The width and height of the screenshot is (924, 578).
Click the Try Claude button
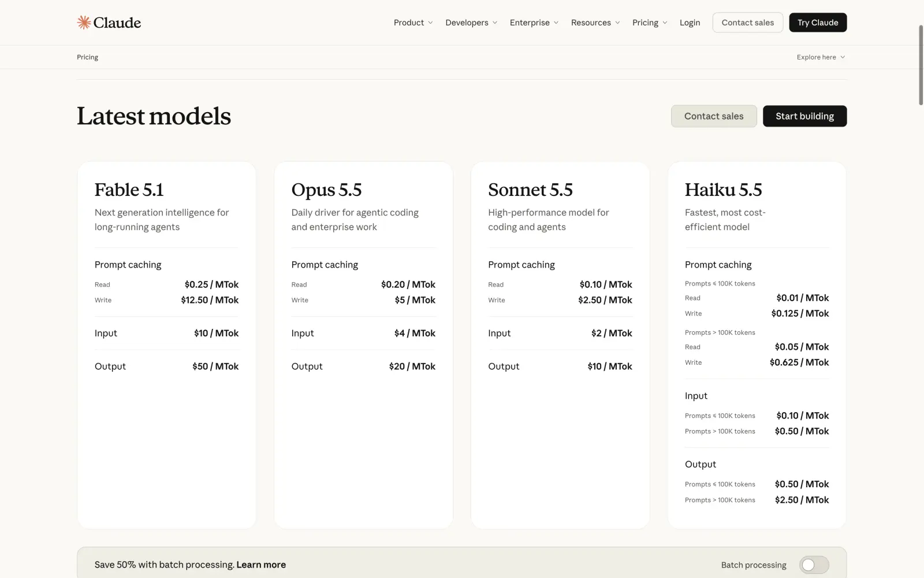pos(818,23)
